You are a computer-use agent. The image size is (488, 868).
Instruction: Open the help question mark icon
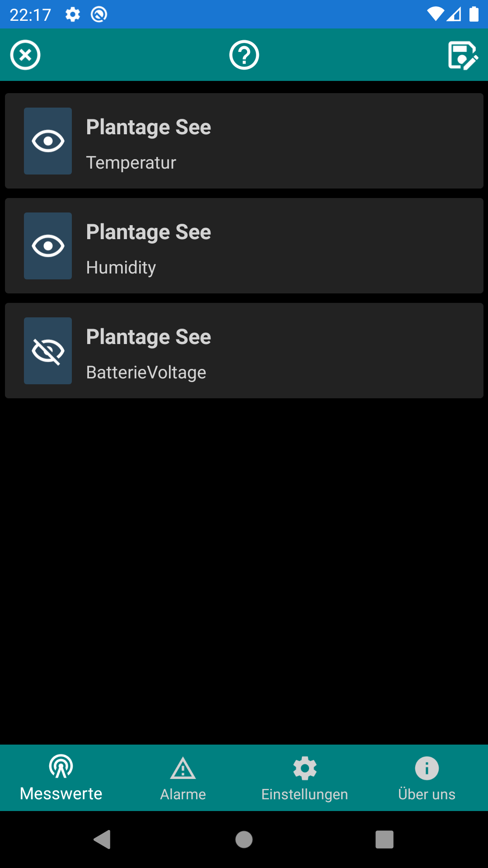point(244,55)
